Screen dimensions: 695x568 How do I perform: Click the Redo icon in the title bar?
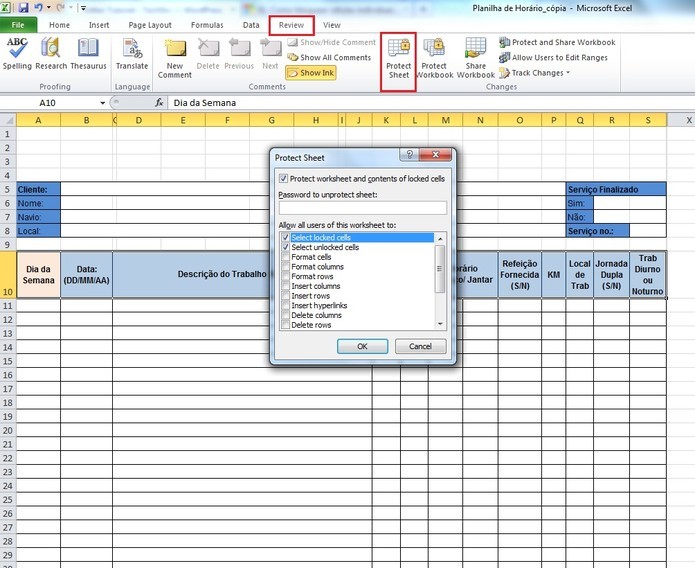pyautogui.click(x=61, y=8)
